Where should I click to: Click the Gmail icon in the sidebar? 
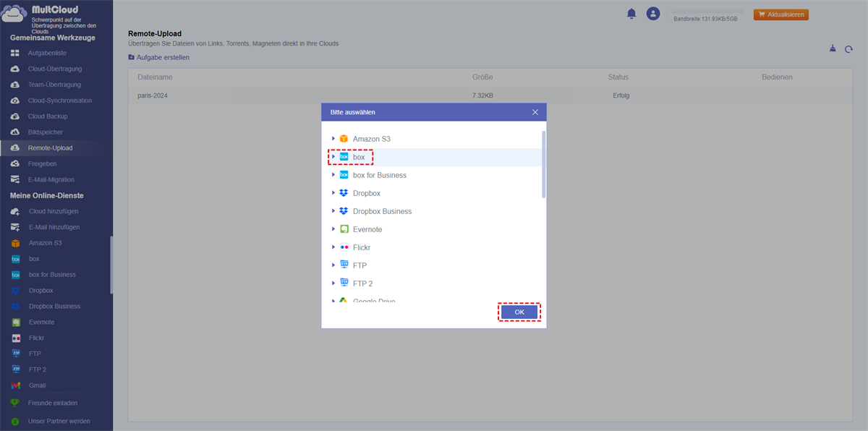pos(15,385)
